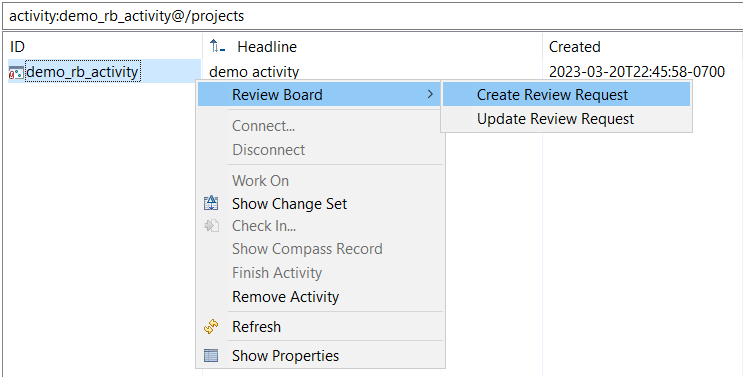Select Show Compass Record entry
This screenshot has width=743, height=377.
tap(307, 249)
